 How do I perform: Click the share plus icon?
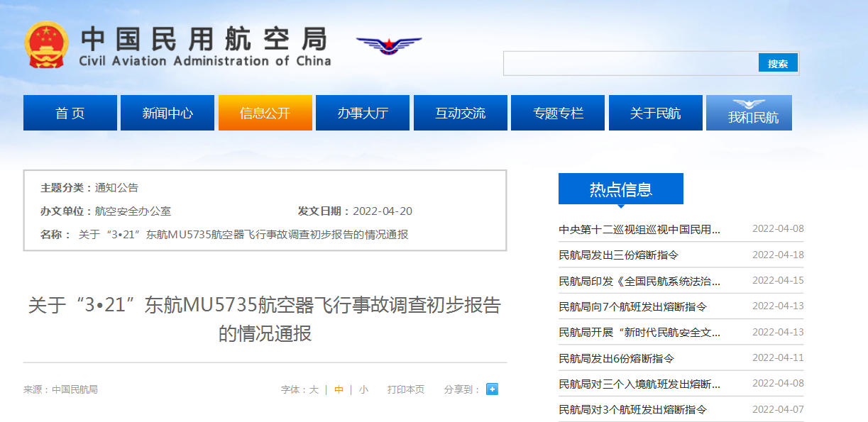[x=492, y=389]
